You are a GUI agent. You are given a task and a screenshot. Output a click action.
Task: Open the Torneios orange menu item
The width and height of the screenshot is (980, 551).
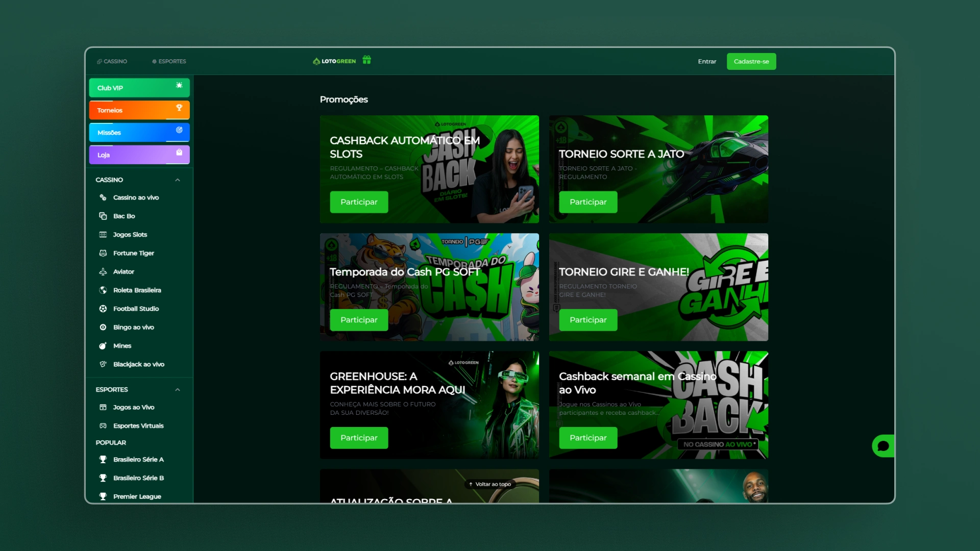139,110
